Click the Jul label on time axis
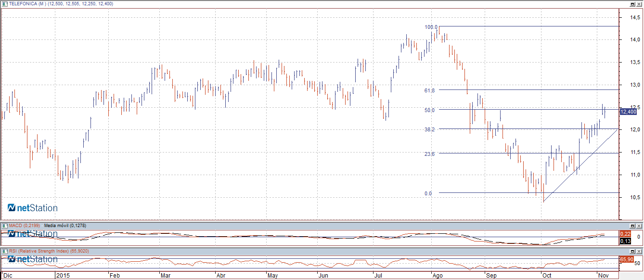644x280 pixels. click(x=378, y=276)
